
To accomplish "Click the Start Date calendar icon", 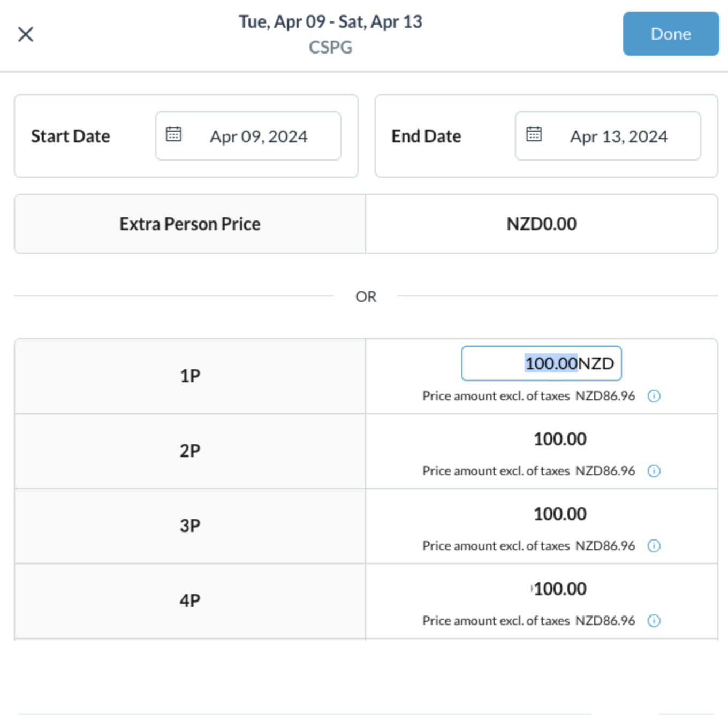I will [173, 134].
